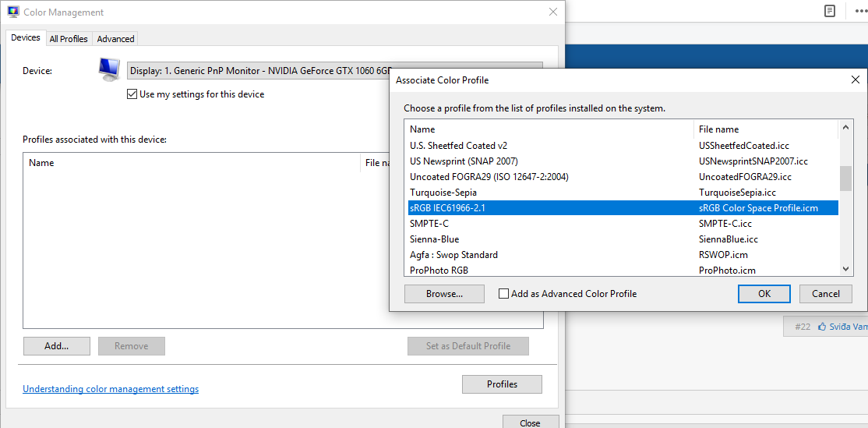Confirm selection with OK button

point(764,294)
